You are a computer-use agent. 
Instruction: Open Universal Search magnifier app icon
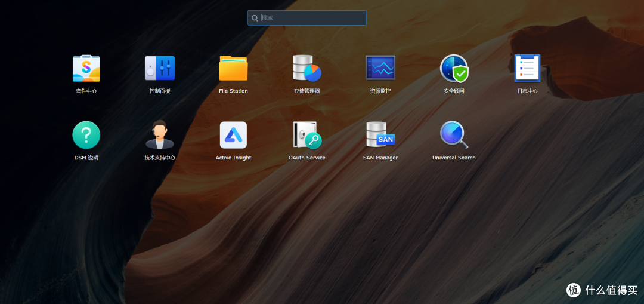point(454,135)
